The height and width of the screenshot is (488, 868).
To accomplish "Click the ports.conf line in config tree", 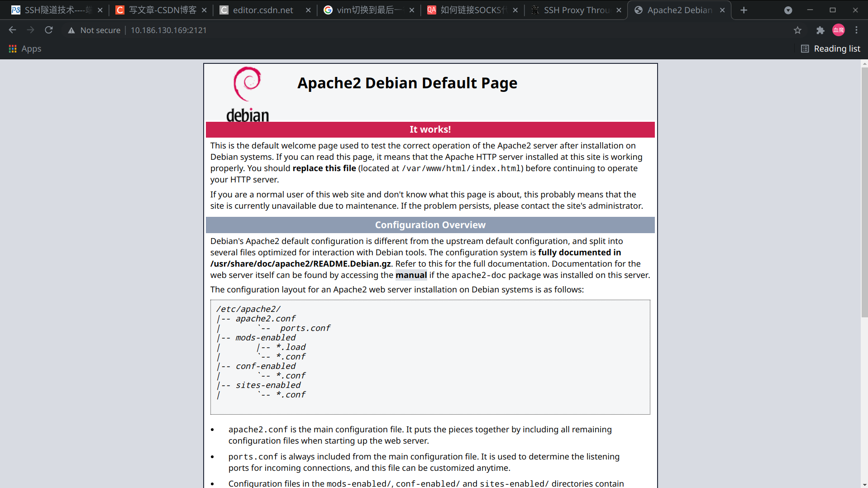I will click(305, 328).
